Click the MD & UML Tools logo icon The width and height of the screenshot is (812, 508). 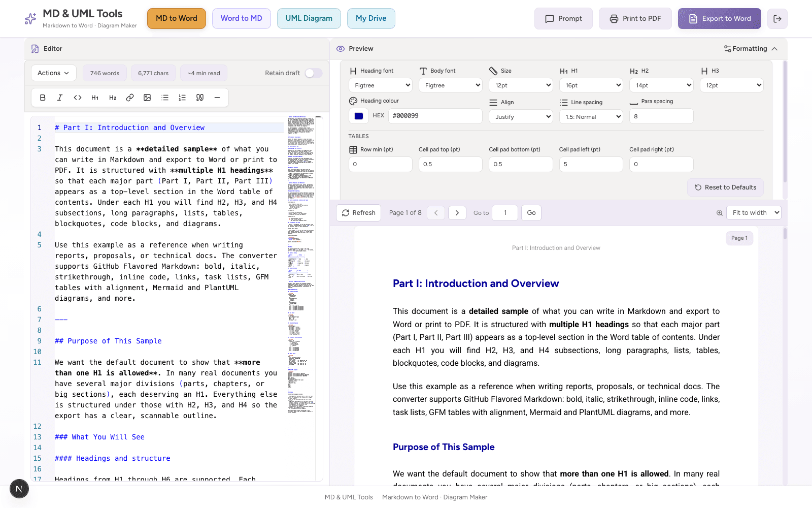[30, 19]
